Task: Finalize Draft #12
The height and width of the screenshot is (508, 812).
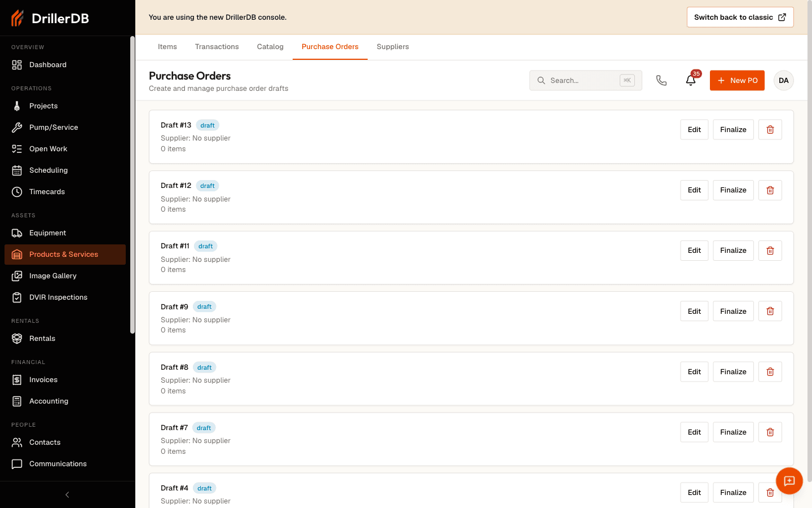Action: tap(733, 190)
